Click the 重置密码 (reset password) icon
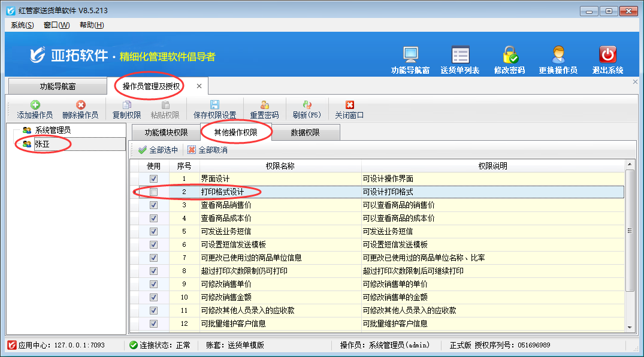The height and width of the screenshot is (357, 644). click(264, 105)
